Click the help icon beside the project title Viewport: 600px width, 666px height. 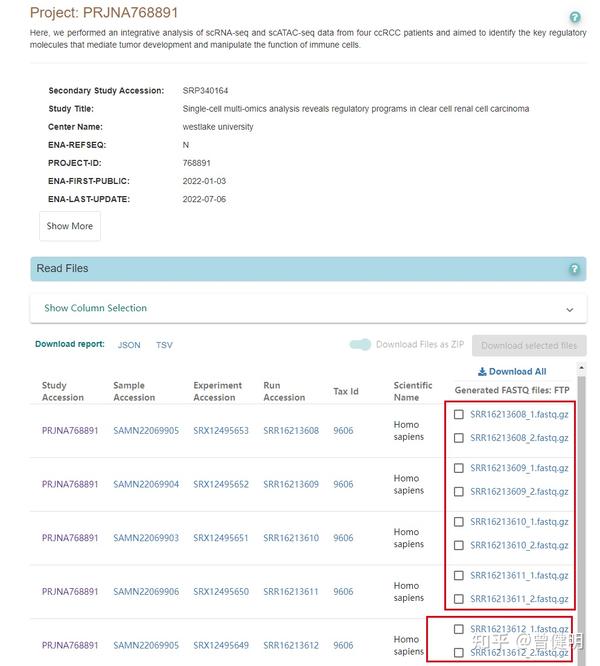[575, 17]
